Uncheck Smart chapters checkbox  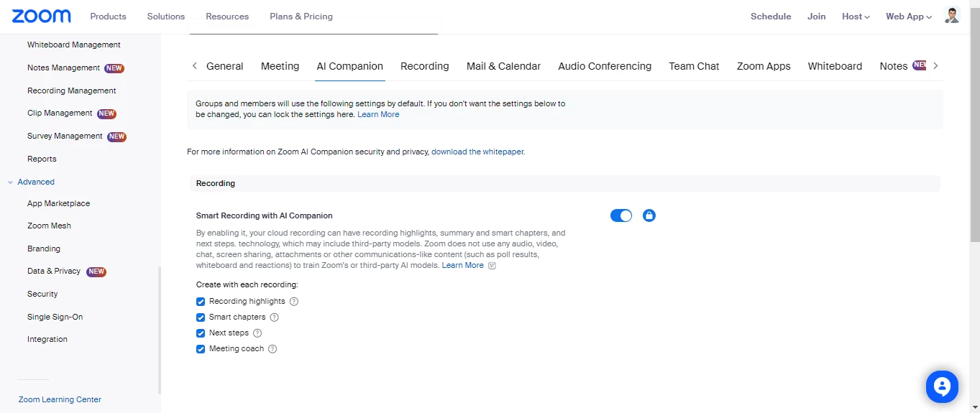201,317
